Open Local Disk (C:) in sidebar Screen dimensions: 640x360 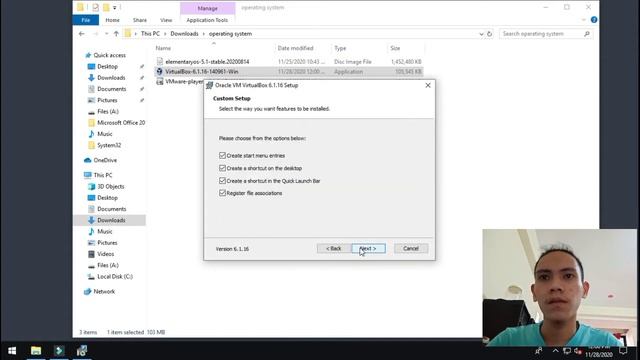115,276
